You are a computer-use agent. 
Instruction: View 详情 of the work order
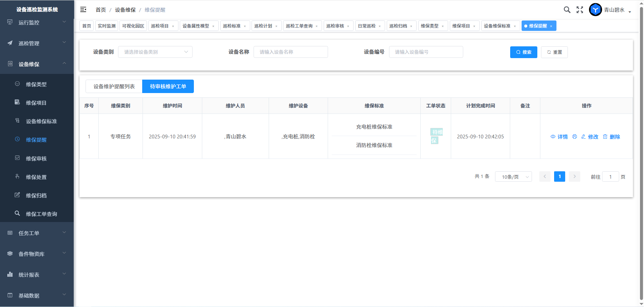coord(559,137)
